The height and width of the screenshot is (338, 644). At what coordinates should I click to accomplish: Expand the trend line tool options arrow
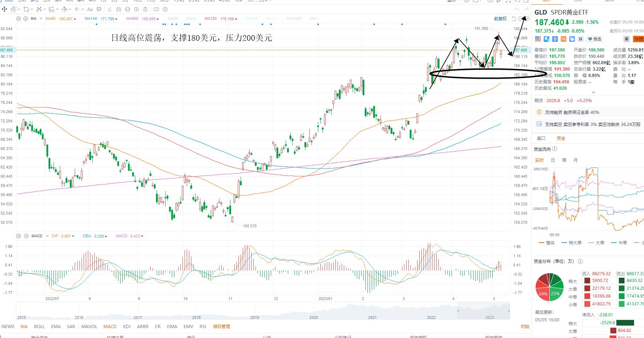point(18,9)
